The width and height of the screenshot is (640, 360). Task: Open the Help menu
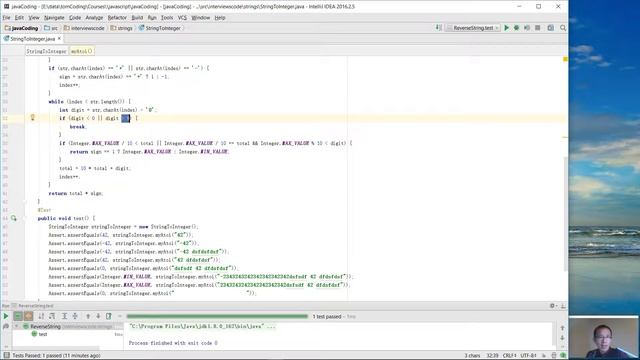(x=220, y=18)
